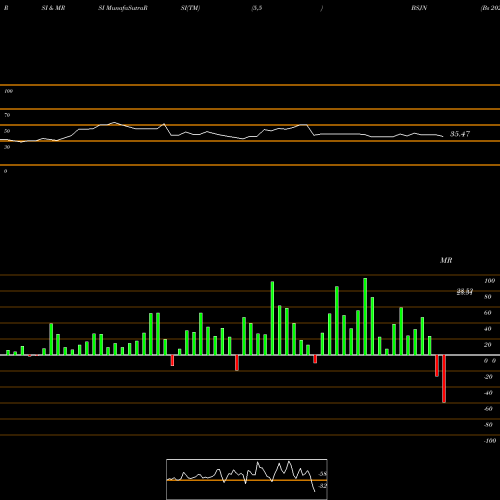This screenshot has height=500, width=500.
Task: Click the 100 label on the left RSI axis
Action: pyautogui.click(x=8, y=91)
